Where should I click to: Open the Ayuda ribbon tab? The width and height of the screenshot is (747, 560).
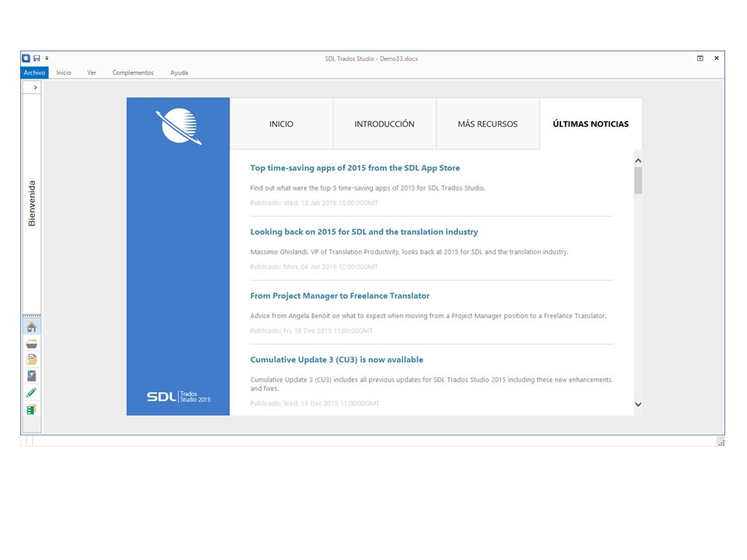pyautogui.click(x=179, y=72)
